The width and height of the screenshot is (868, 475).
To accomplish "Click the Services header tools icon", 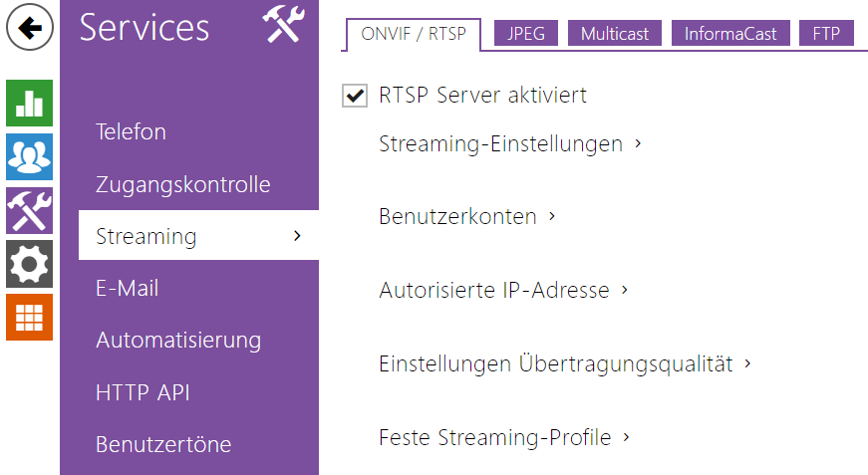I will (x=281, y=27).
